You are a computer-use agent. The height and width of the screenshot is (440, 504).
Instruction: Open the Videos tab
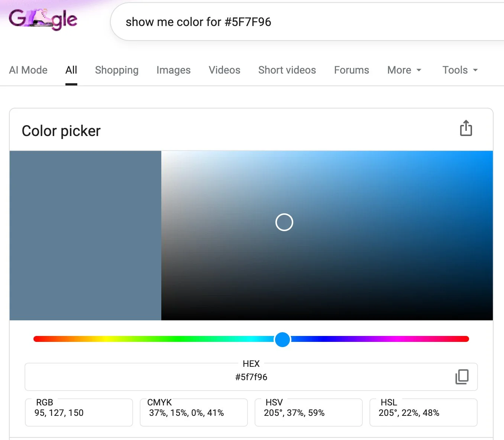pos(224,70)
